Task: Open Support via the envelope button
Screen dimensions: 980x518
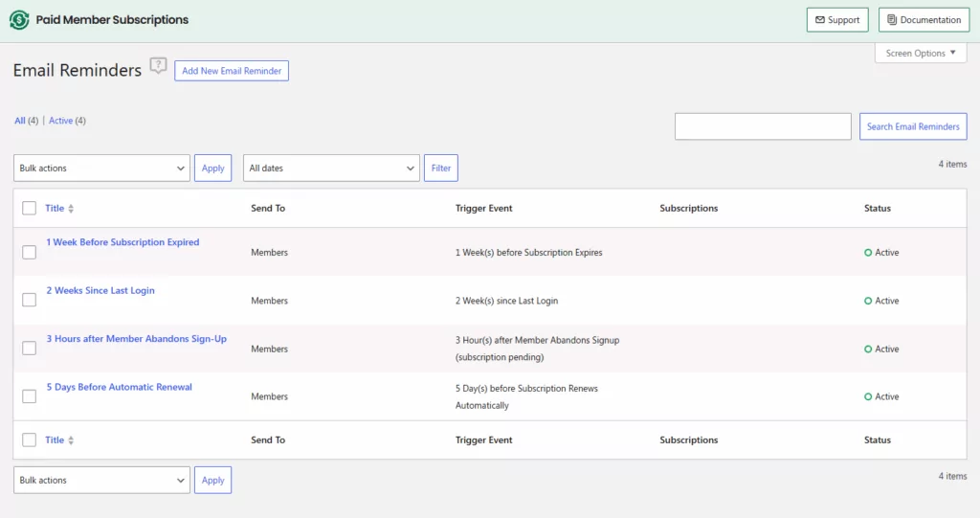Action: (837, 20)
